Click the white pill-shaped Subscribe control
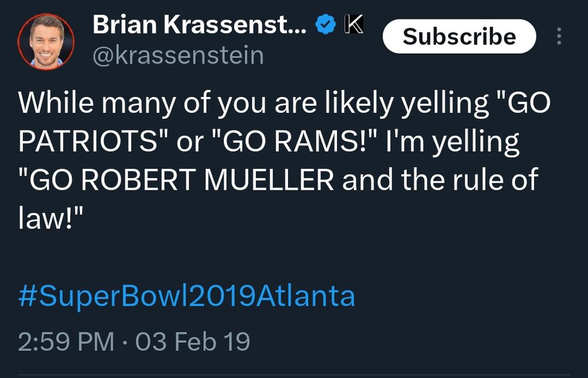The width and height of the screenshot is (588, 378). [x=460, y=36]
